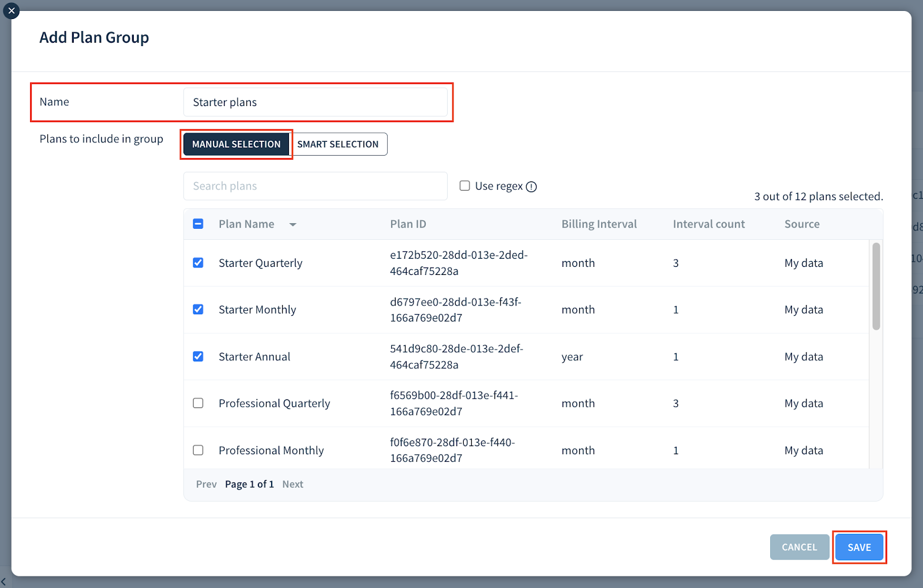Click the Use regex info icon
Viewport: 923px width, 588px height.
tap(531, 187)
